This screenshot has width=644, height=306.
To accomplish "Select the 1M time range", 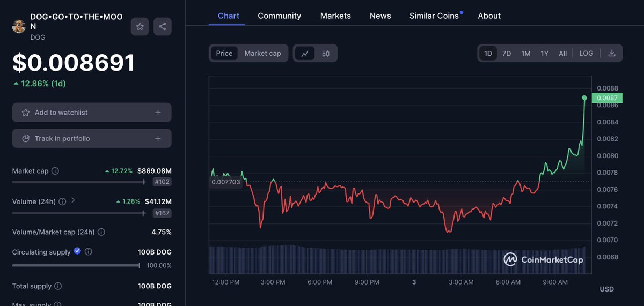I will [x=526, y=53].
